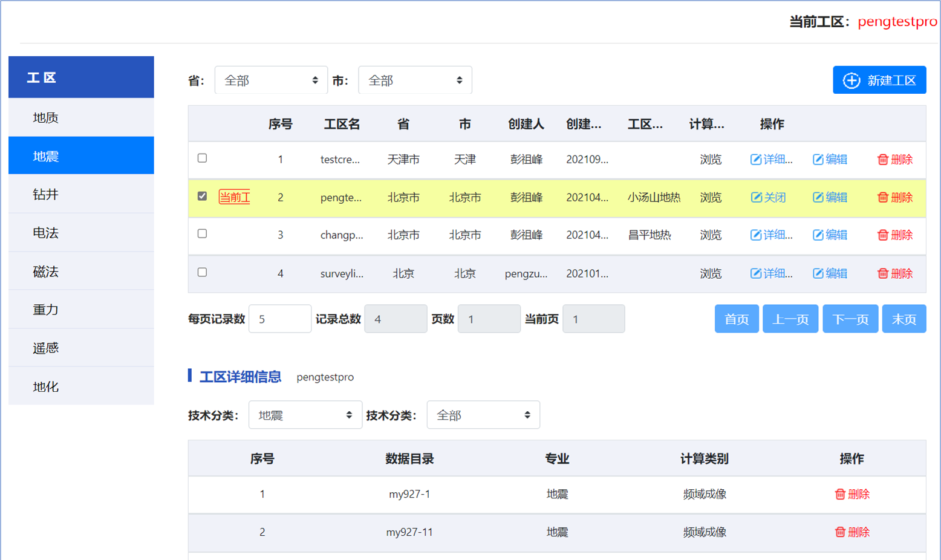Click 关闭 icon in pengte... row
Image resolution: width=941 pixels, height=560 pixels.
click(x=756, y=198)
